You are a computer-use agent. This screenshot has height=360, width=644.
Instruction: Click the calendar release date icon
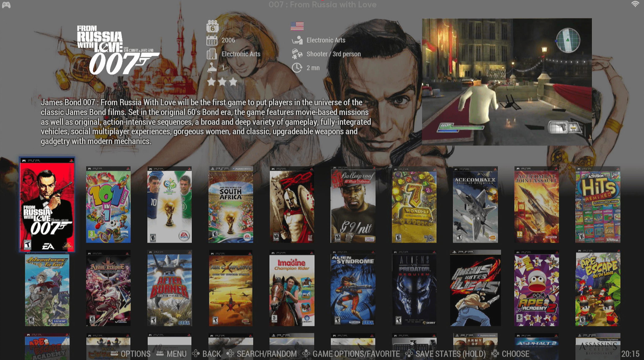point(212,40)
